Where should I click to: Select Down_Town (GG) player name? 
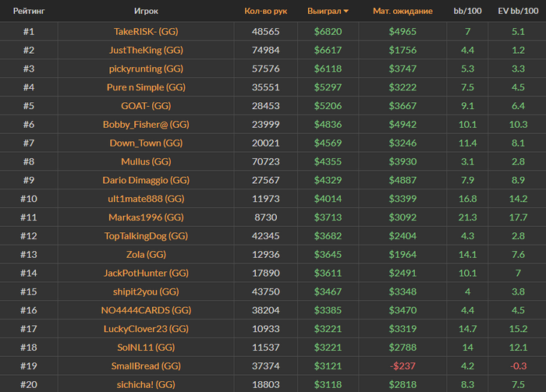(x=146, y=143)
